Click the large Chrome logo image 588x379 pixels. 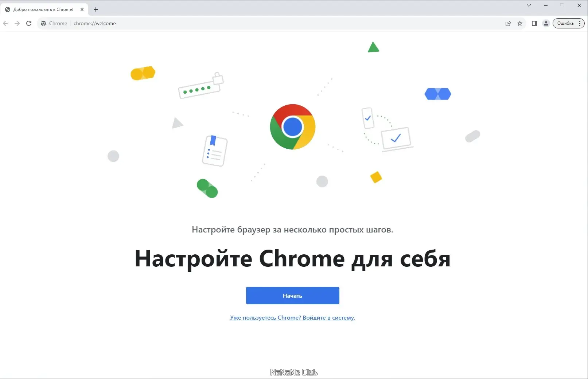(293, 127)
